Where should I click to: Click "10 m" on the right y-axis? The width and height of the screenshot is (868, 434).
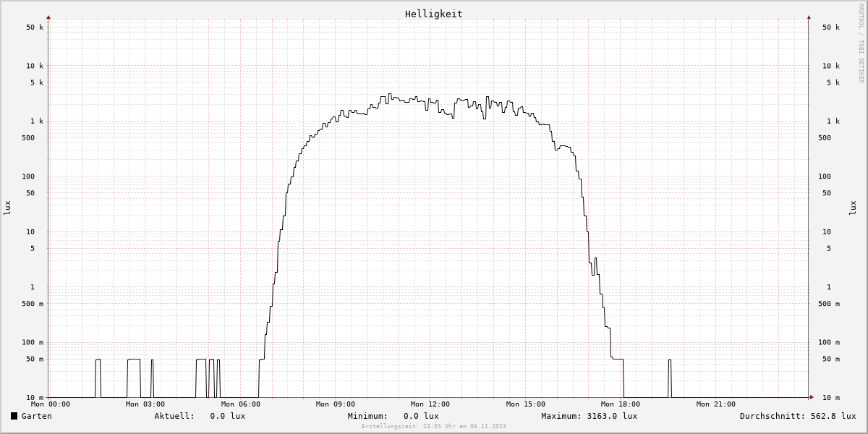point(831,398)
